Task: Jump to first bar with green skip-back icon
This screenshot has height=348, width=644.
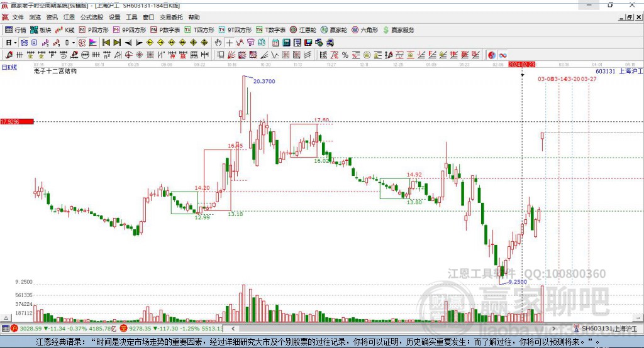Action: 106,43
